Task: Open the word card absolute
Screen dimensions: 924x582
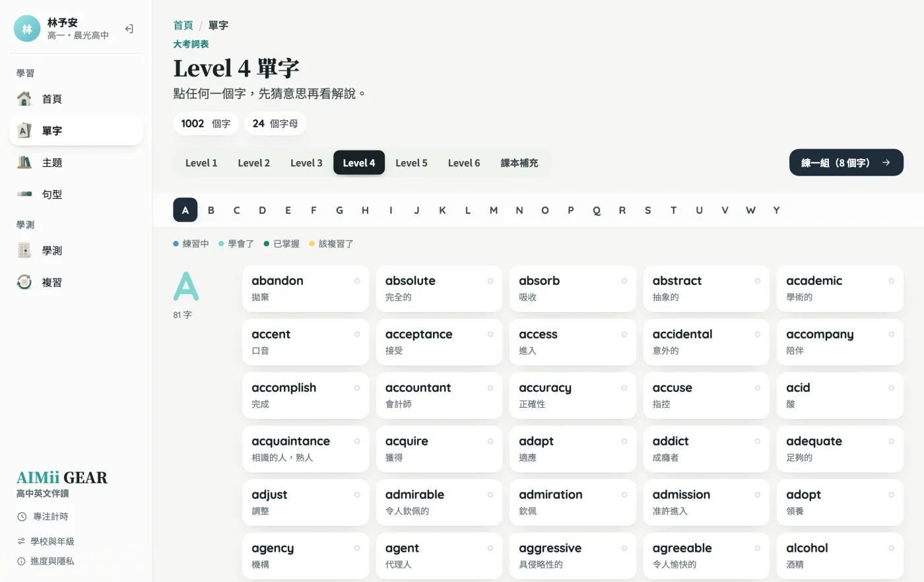Action: pyautogui.click(x=439, y=288)
